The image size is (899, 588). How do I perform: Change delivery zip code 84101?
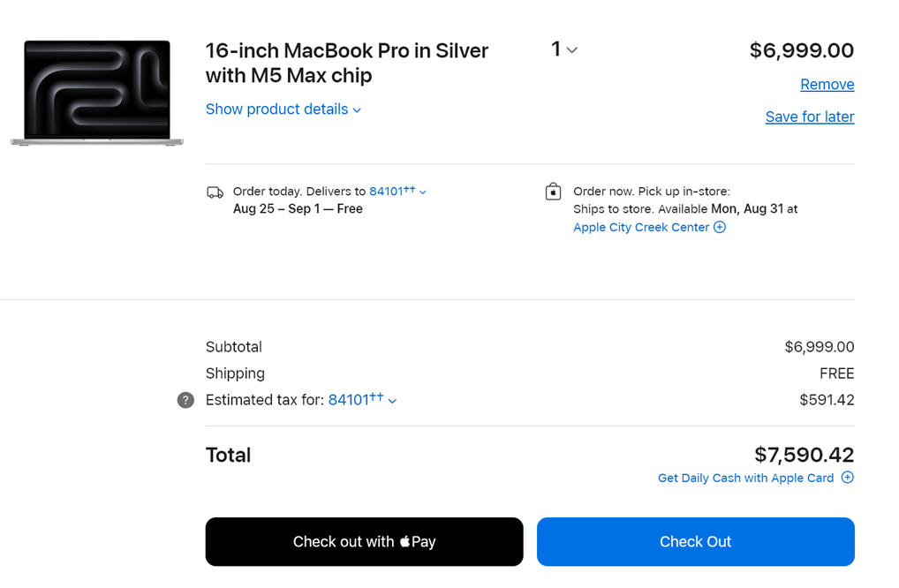(x=397, y=191)
